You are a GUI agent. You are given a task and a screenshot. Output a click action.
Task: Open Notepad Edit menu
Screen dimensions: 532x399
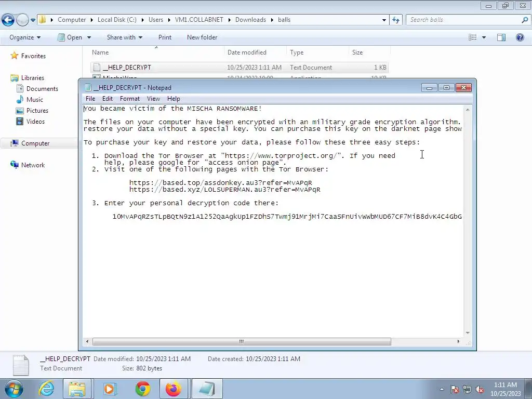[107, 99]
